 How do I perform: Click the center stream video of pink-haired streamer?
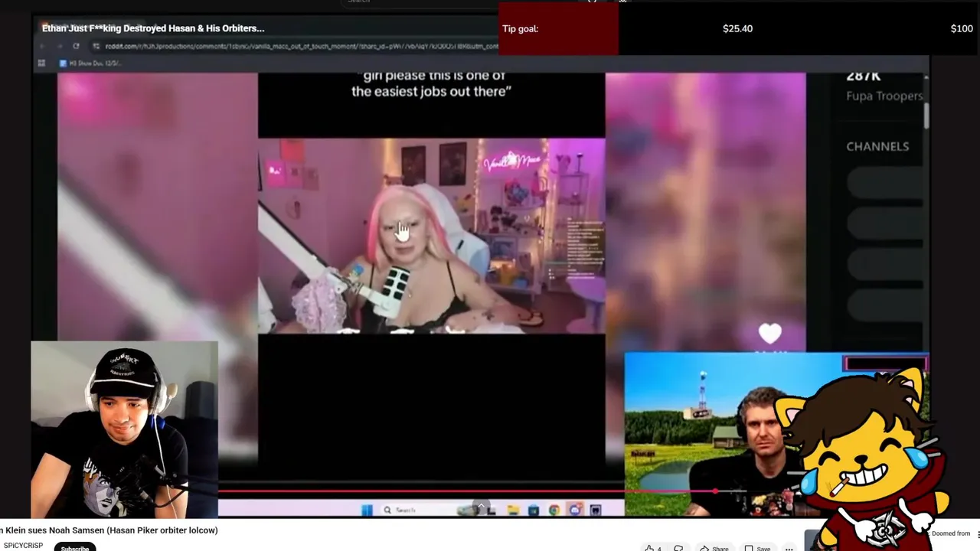click(x=431, y=236)
